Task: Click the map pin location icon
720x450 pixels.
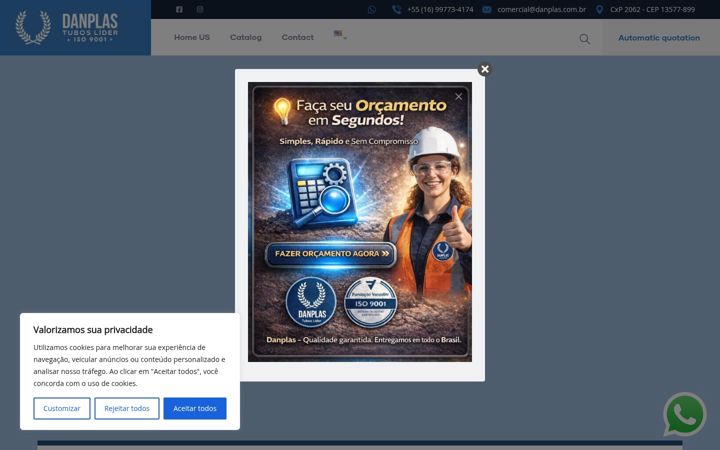Action: pyautogui.click(x=599, y=10)
